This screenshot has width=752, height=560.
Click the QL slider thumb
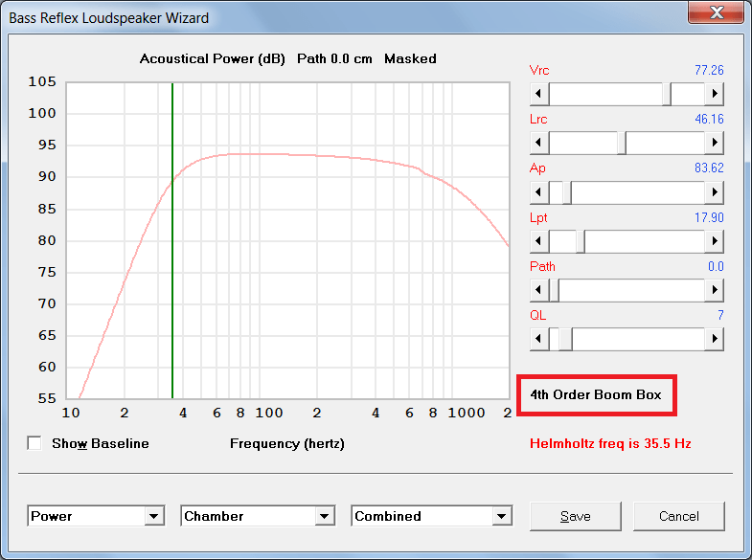point(566,339)
